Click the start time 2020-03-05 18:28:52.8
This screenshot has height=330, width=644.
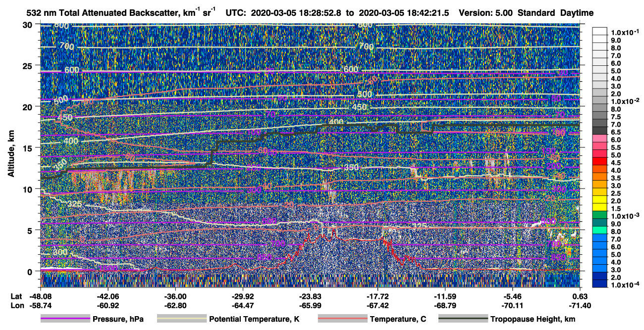click(297, 13)
